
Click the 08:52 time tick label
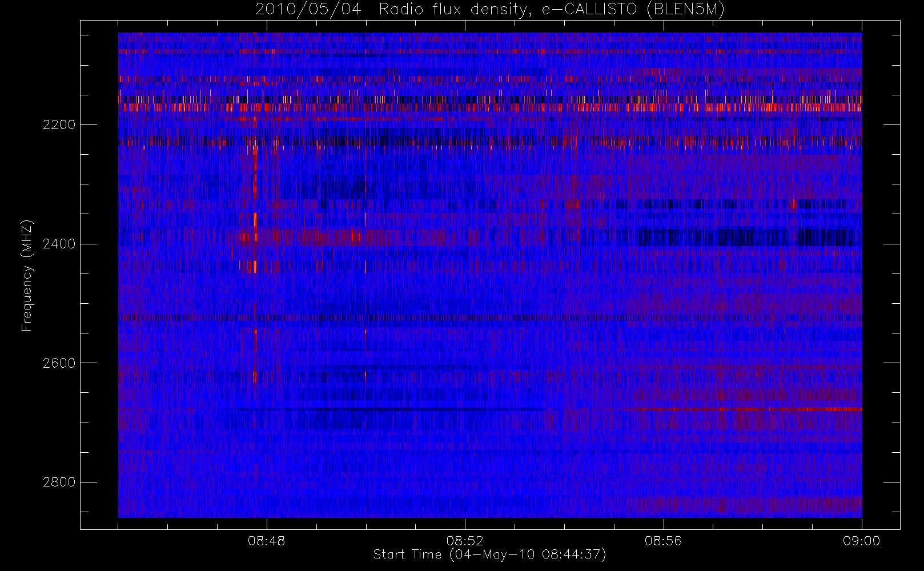[465, 541]
